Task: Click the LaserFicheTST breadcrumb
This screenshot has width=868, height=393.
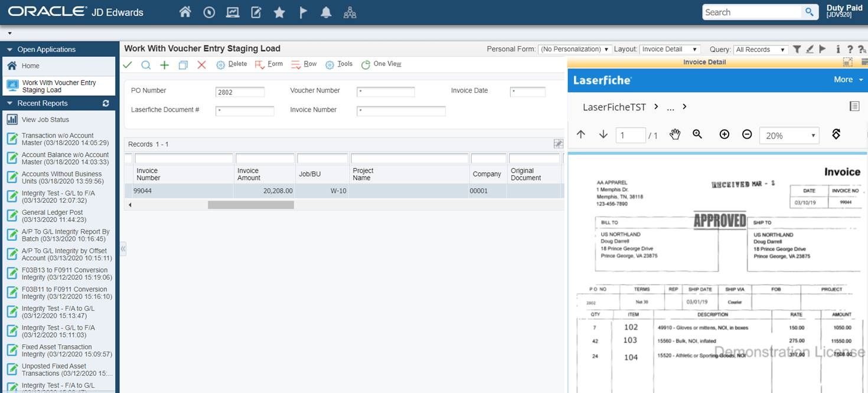Action: click(614, 107)
